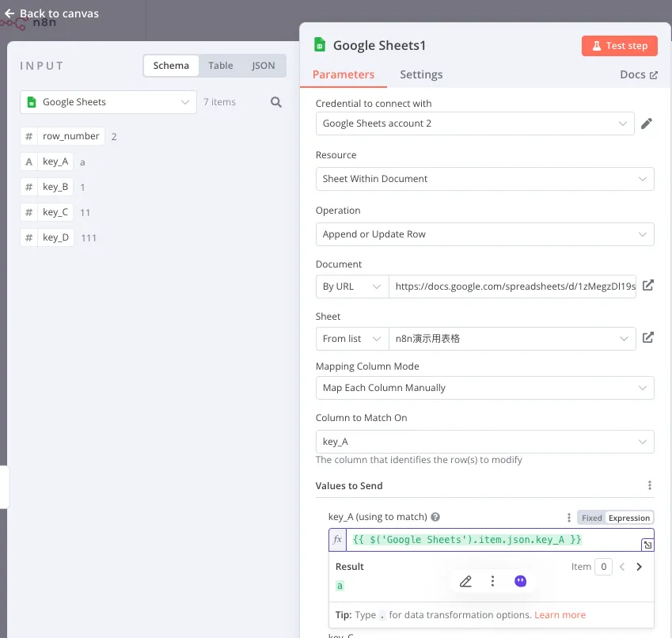Open the Google Sheets input node dropdown
Image resolution: width=672 pixels, height=638 pixels.
[108, 102]
